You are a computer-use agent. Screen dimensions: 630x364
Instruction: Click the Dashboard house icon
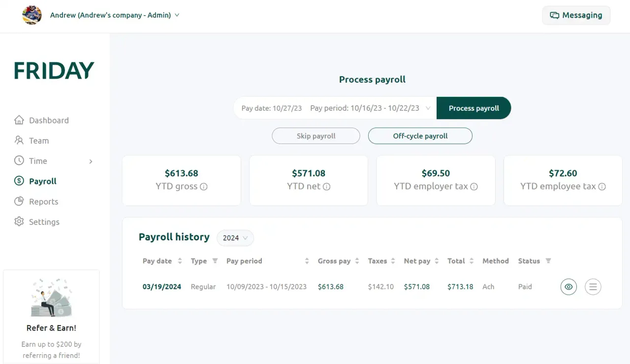pyautogui.click(x=19, y=120)
